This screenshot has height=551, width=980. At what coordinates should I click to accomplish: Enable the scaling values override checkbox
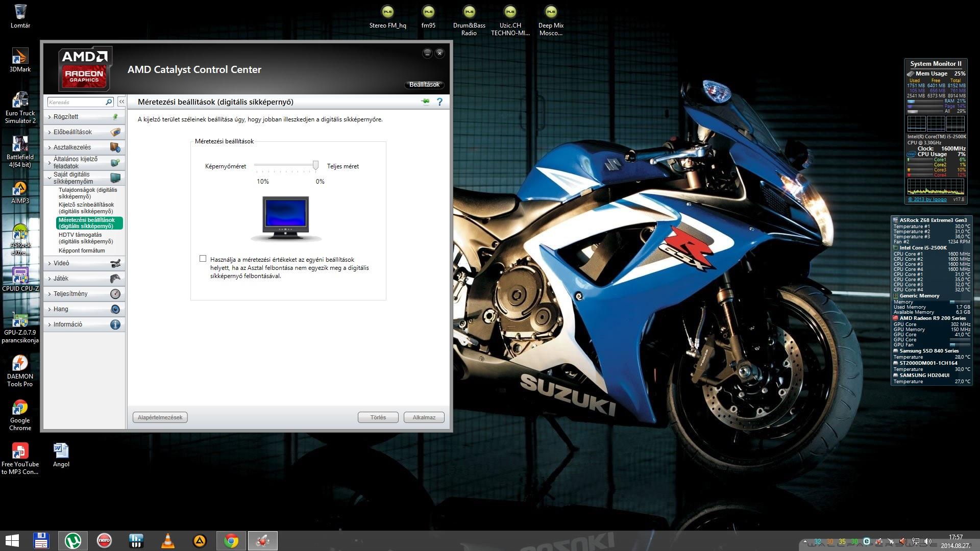[203, 259]
